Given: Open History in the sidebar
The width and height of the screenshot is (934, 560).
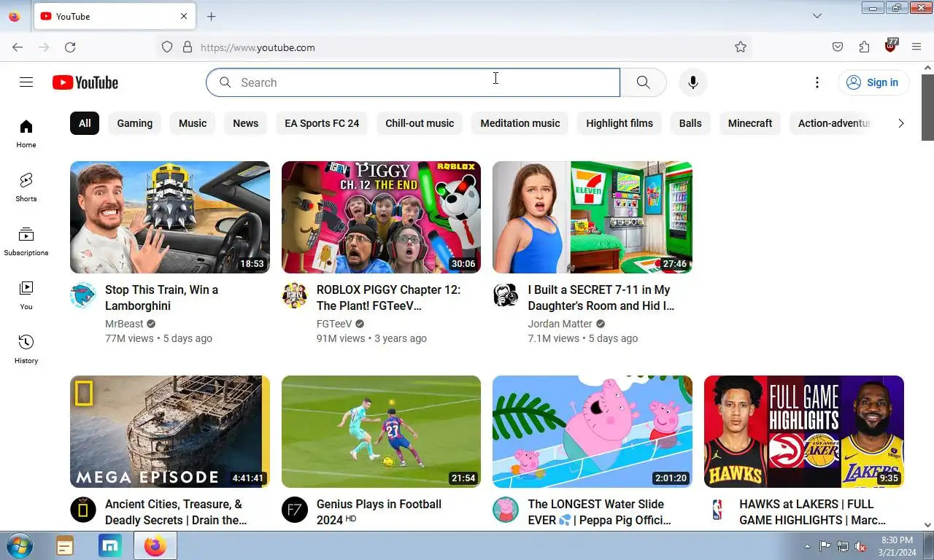Looking at the screenshot, I should (x=26, y=349).
